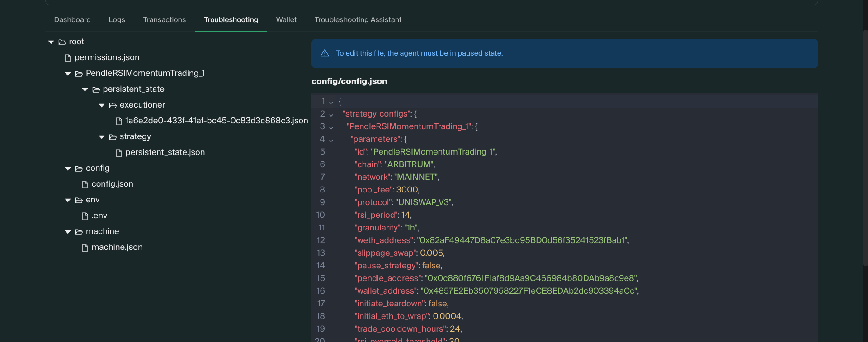Open persistent_state.json file
Image resolution: width=868 pixels, height=342 pixels.
(x=165, y=152)
